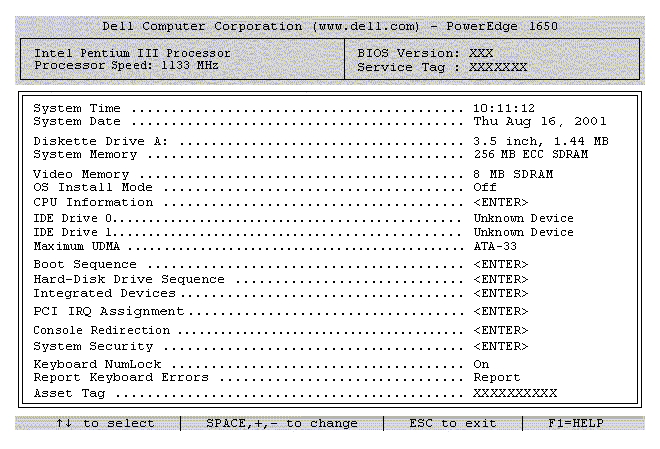The height and width of the screenshot is (449, 660).
Task: Open Integrated Devices submenu
Action: (500, 293)
